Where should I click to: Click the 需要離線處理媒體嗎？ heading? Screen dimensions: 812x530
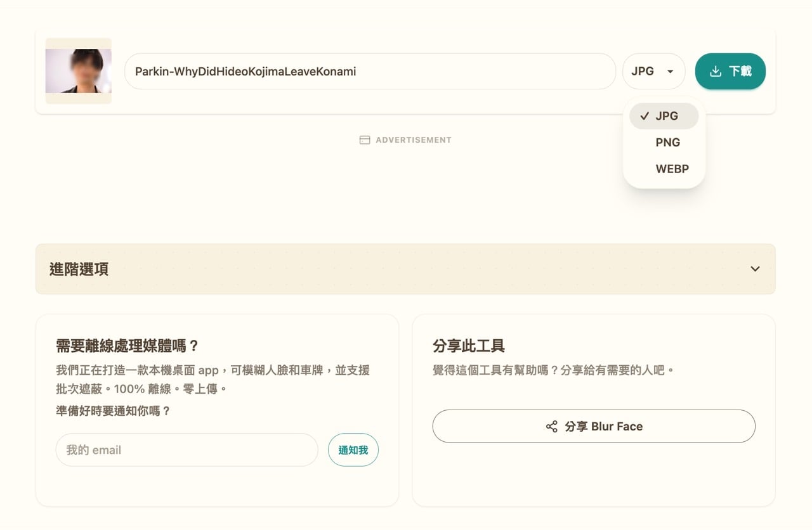tap(128, 346)
